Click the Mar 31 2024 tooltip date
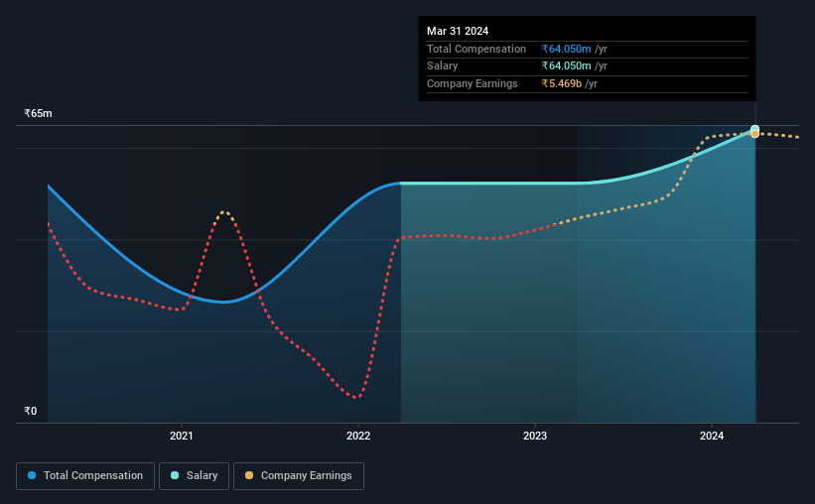 pyautogui.click(x=458, y=31)
